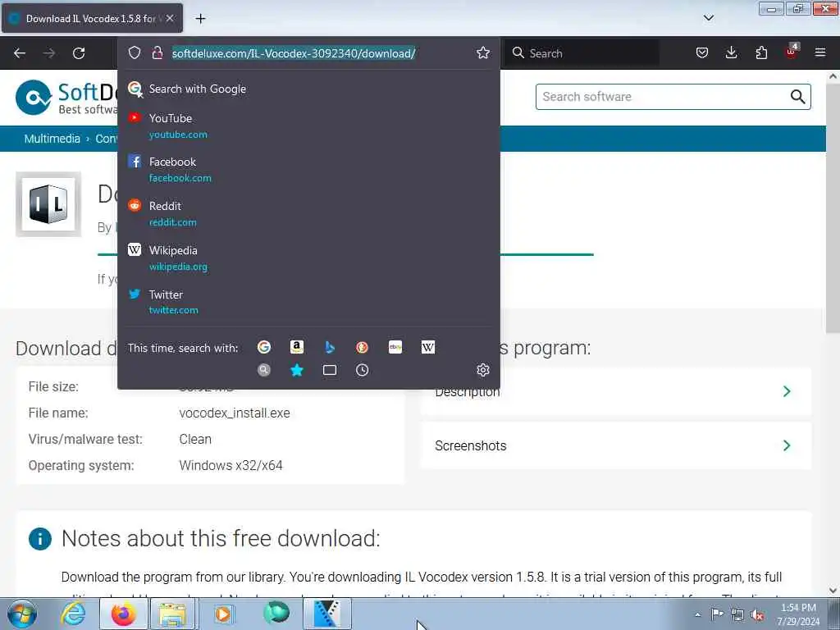Open the Save to Pocket icon
Viewport: 840px width, 630px height.
(x=702, y=52)
